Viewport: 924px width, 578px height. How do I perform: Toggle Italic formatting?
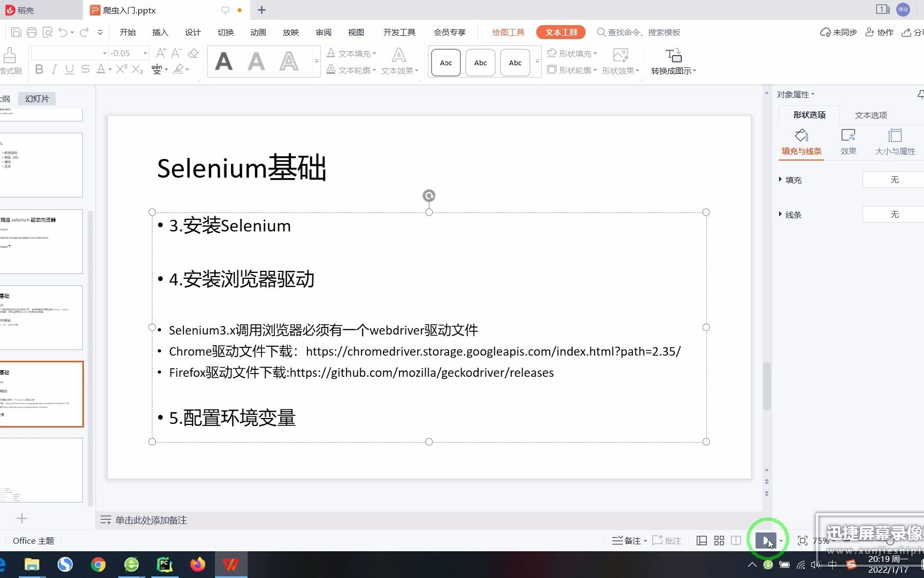click(x=54, y=69)
